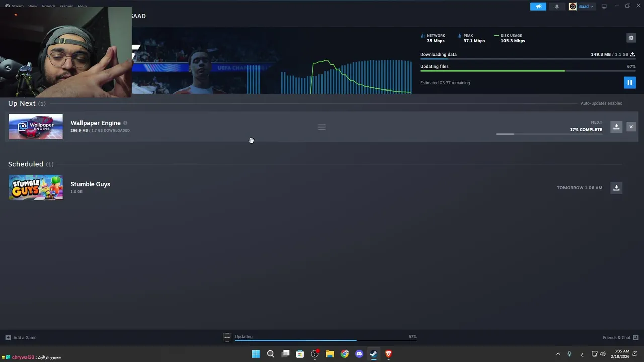Open download settings gear icon

pyautogui.click(x=631, y=38)
